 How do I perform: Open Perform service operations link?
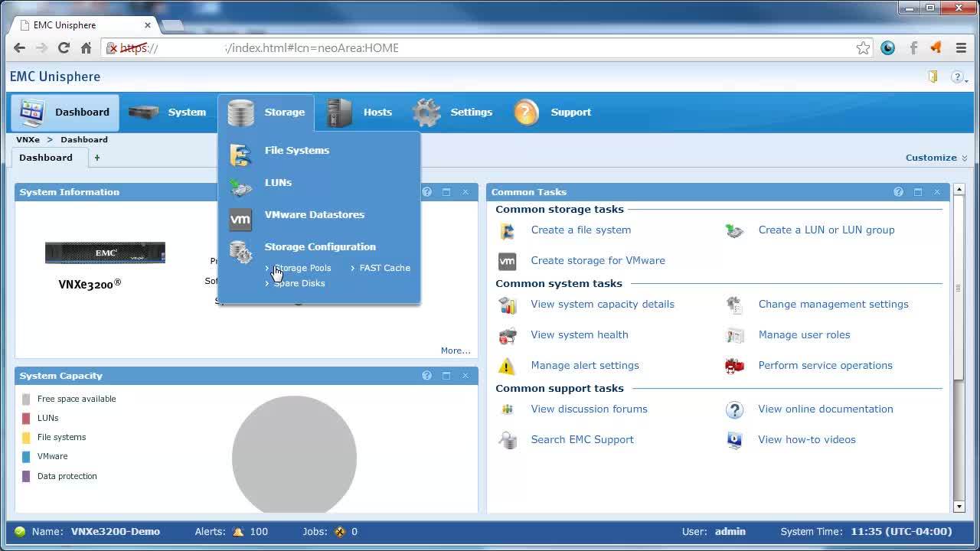[x=825, y=365]
